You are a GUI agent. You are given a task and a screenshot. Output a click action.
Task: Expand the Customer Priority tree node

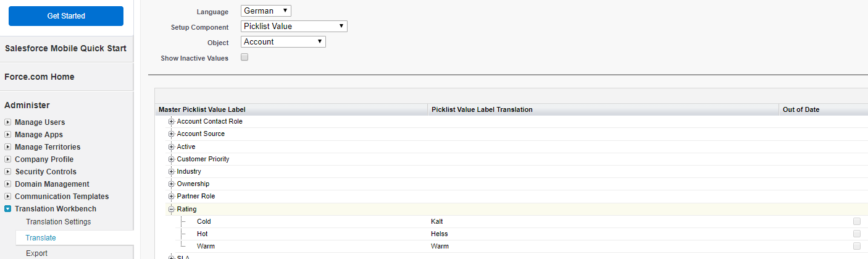pos(172,159)
